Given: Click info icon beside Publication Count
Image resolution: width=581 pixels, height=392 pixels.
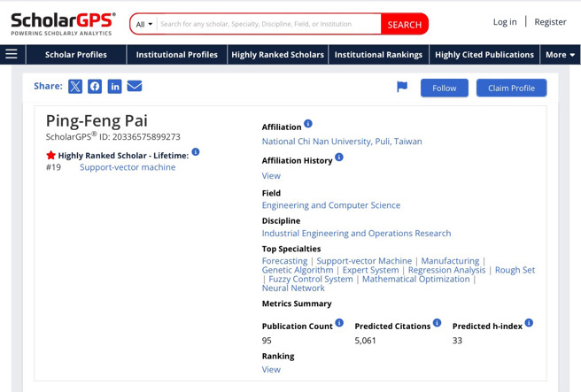Looking at the screenshot, I should point(339,323).
